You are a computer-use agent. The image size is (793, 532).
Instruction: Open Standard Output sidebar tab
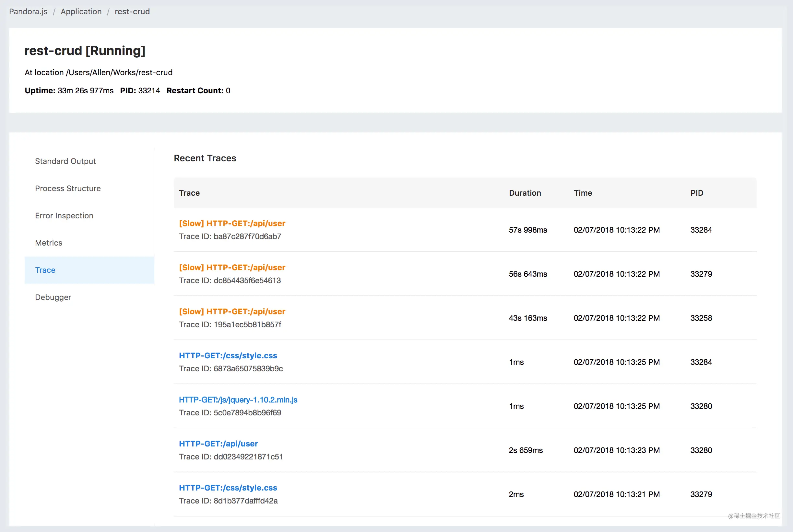coord(65,161)
